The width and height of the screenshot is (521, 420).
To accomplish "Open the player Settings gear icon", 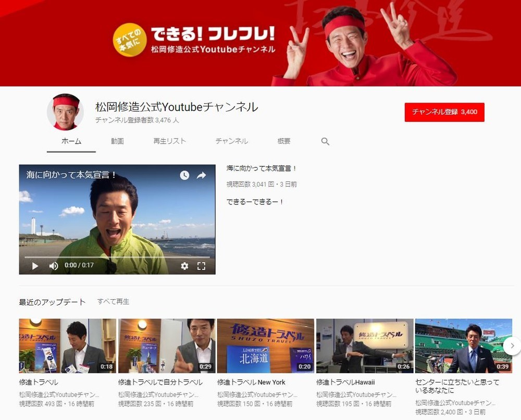I will [x=184, y=266].
